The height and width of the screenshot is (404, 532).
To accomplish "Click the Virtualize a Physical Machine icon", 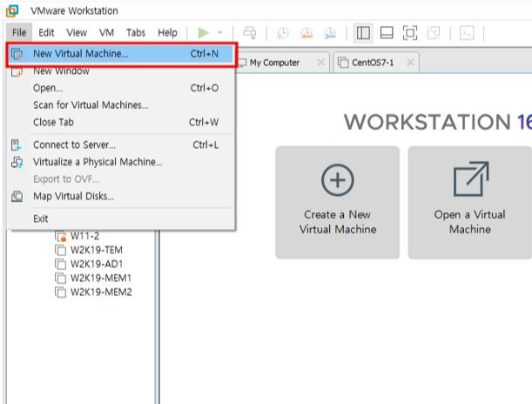I will coord(17,162).
